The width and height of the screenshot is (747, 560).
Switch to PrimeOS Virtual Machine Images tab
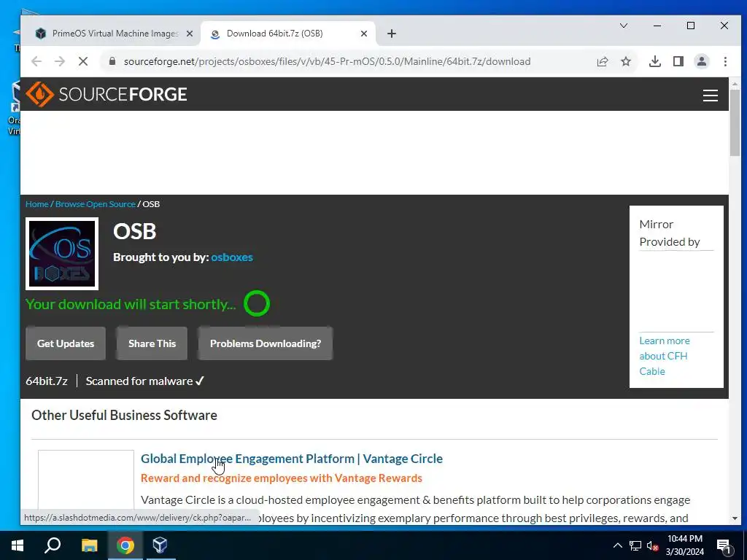115,34
